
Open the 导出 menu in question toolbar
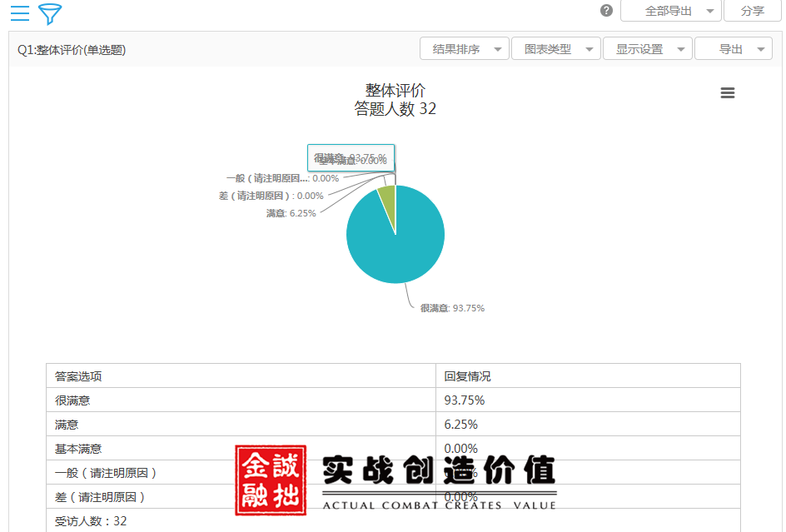coord(733,49)
